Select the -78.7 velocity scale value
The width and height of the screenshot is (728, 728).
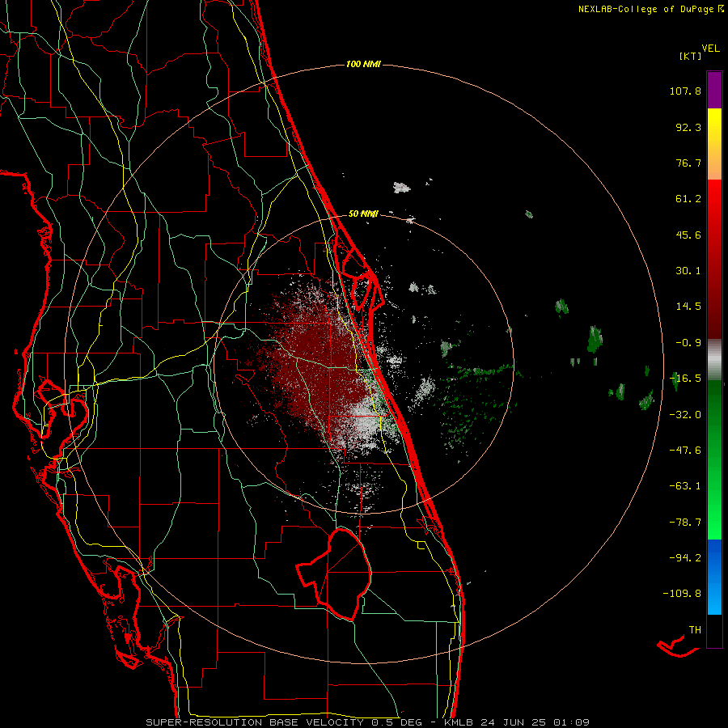(685, 523)
